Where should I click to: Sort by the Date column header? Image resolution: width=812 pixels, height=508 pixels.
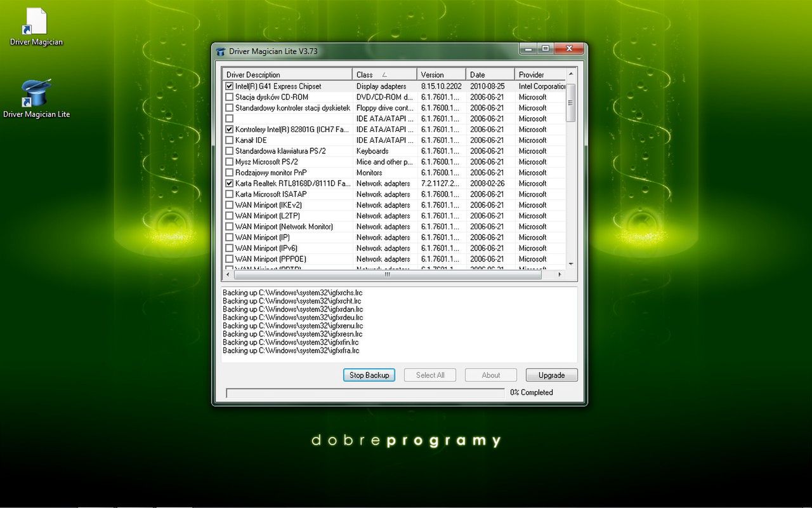pyautogui.click(x=490, y=74)
